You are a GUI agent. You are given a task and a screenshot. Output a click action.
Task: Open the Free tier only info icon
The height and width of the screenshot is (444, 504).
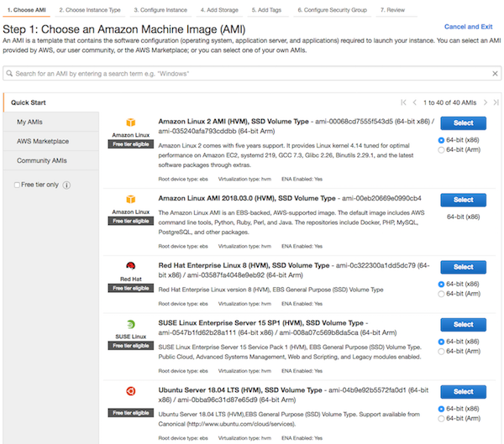(66, 185)
